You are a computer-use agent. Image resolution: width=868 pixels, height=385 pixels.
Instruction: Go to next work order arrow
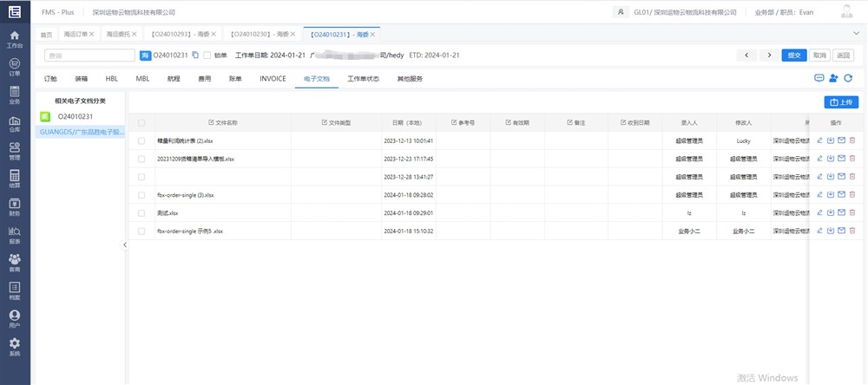tap(767, 55)
